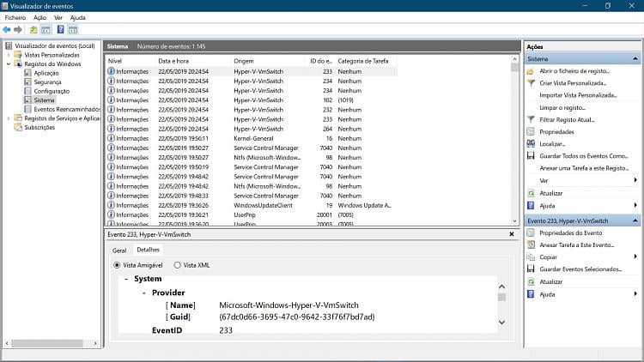Open the Ver menu in the menu bar
Screen dimensions: 644x362
tap(58, 18)
